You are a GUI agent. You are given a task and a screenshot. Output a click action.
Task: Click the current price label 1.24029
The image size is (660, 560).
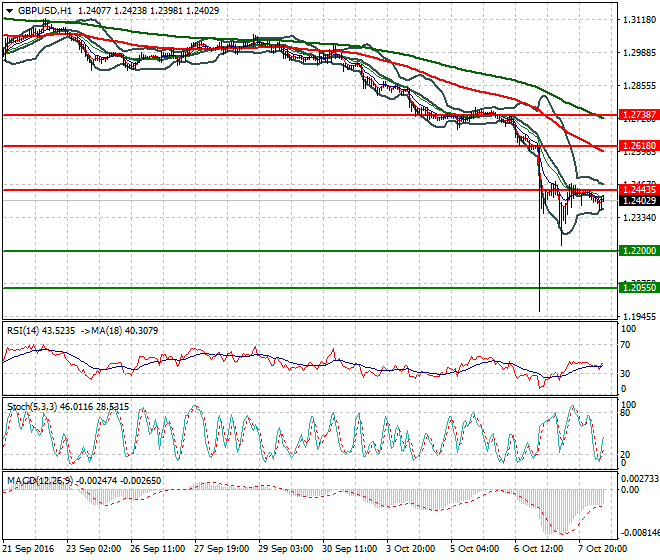639,200
